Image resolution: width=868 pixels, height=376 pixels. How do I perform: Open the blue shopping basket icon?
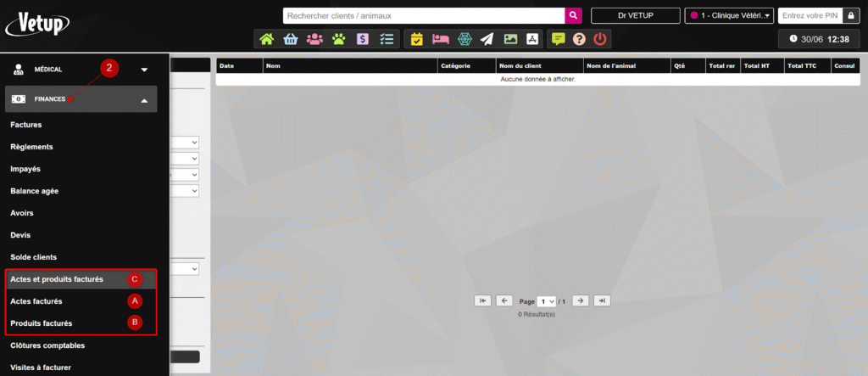[291, 39]
